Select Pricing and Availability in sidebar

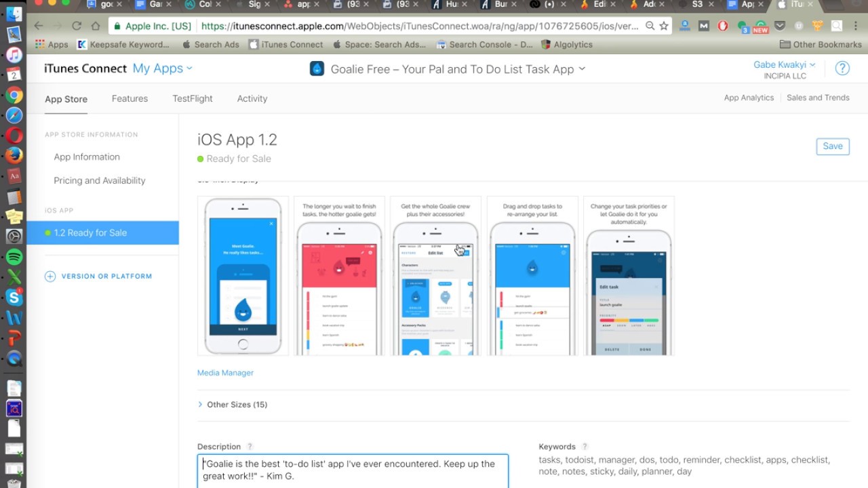pos(100,180)
